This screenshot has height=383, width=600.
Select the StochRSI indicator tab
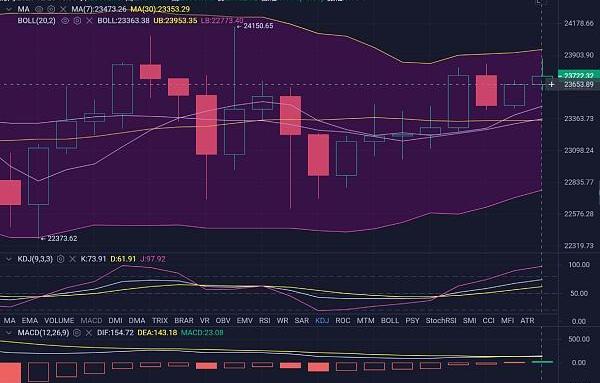click(441, 321)
